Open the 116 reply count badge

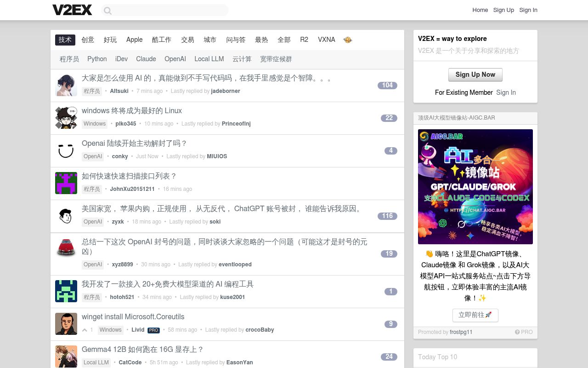tap(387, 216)
